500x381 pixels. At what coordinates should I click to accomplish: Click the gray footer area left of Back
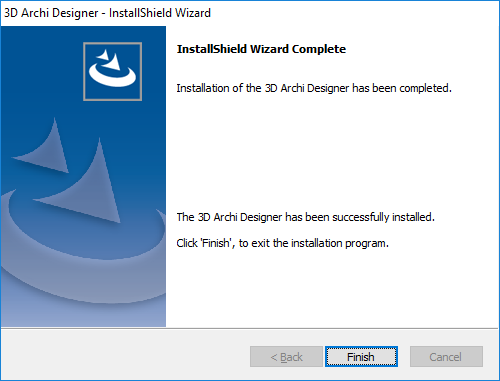125,355
